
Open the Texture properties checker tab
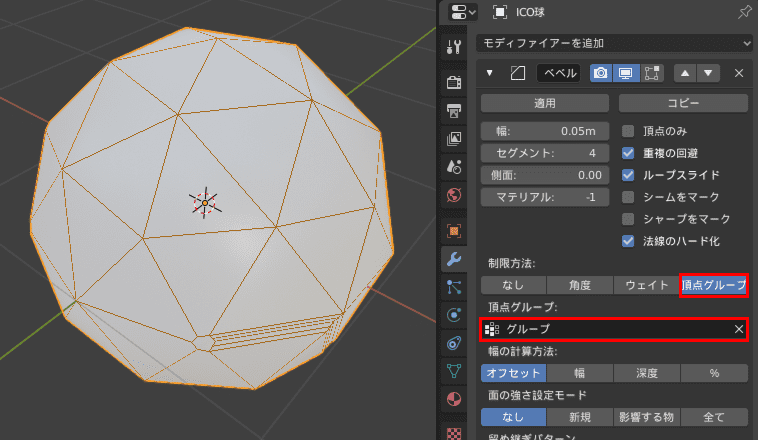tap(454, 432)
